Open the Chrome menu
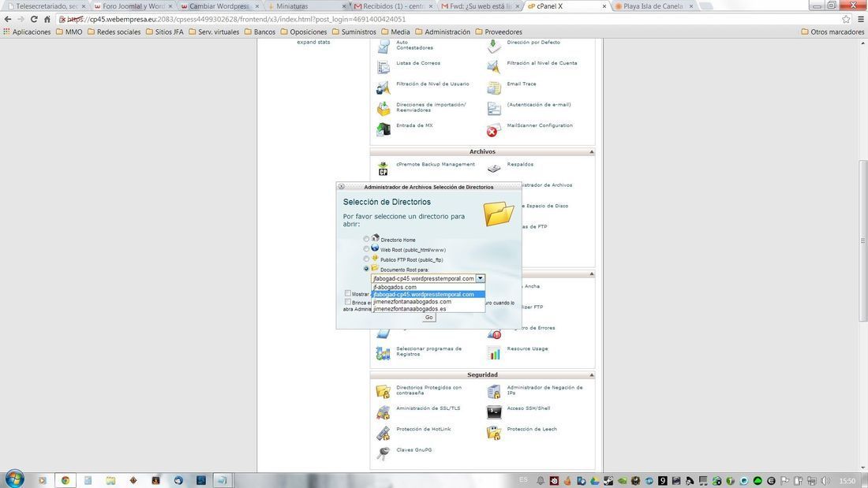The image size is (868, 488). (x=860, y=19)
